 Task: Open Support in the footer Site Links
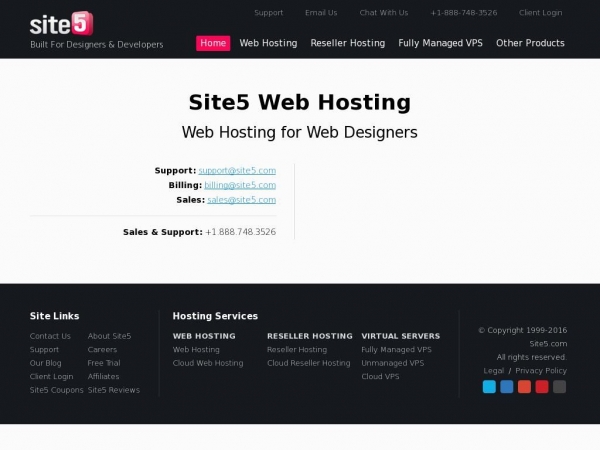click(x=44, y=350)
